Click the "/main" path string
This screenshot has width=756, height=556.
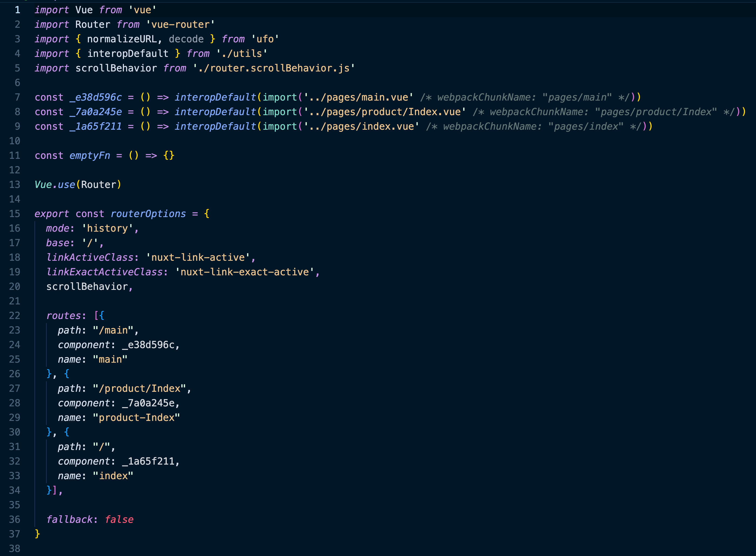pyautogui.click(x=113, y=330)
